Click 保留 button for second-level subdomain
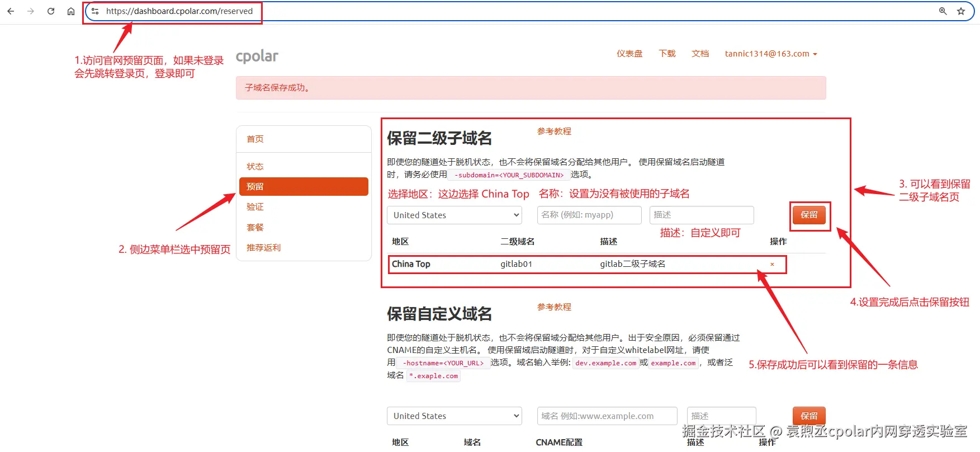The width and height of the screenshot is (980, 452). (809, 215)
